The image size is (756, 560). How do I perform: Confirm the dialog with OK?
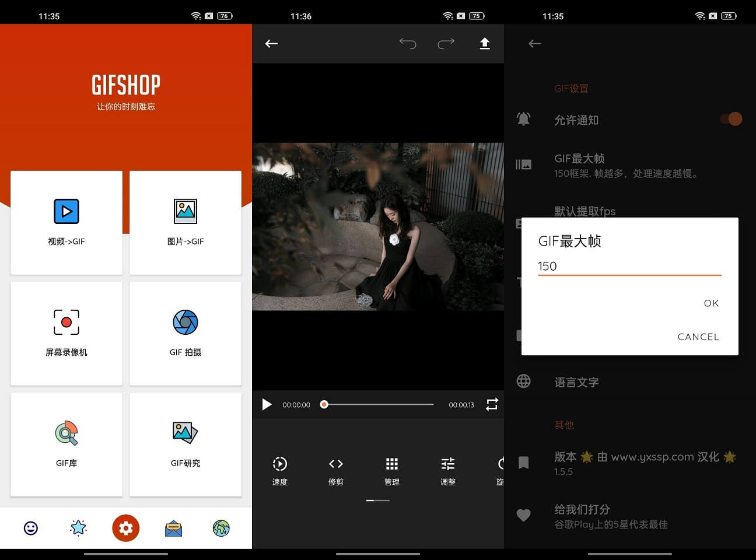point(711,303)
